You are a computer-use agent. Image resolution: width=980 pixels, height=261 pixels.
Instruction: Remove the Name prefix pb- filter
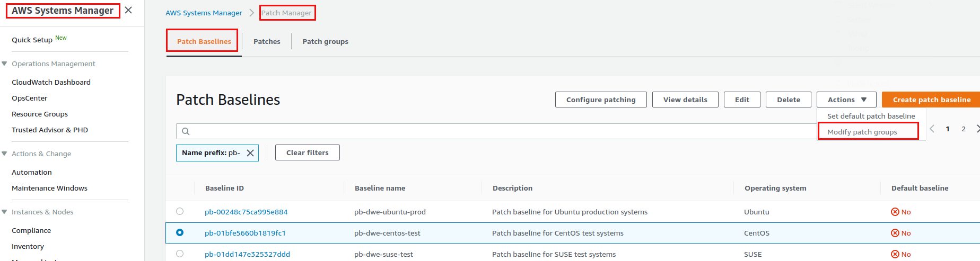pos(250,153)
